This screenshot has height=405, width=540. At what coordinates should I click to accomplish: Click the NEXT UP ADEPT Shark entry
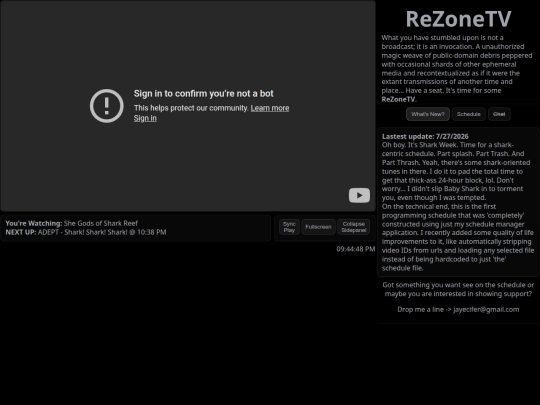pyautogui.click(x=86, y=232)
